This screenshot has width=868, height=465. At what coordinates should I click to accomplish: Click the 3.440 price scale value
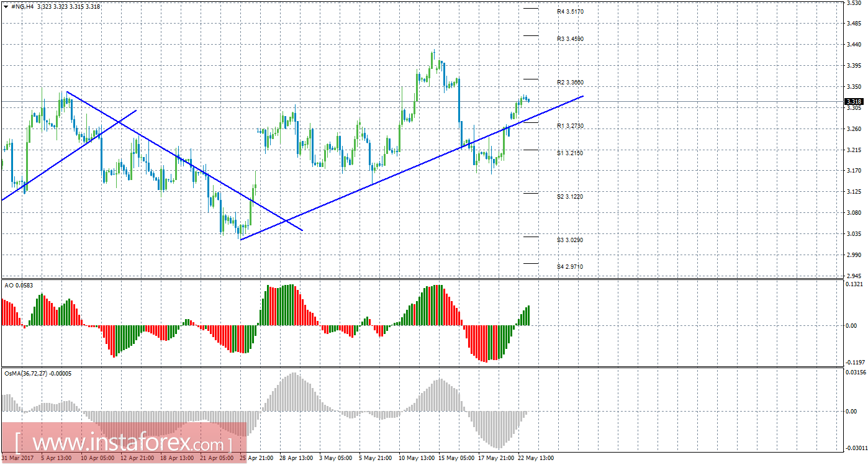click(853, 45)
